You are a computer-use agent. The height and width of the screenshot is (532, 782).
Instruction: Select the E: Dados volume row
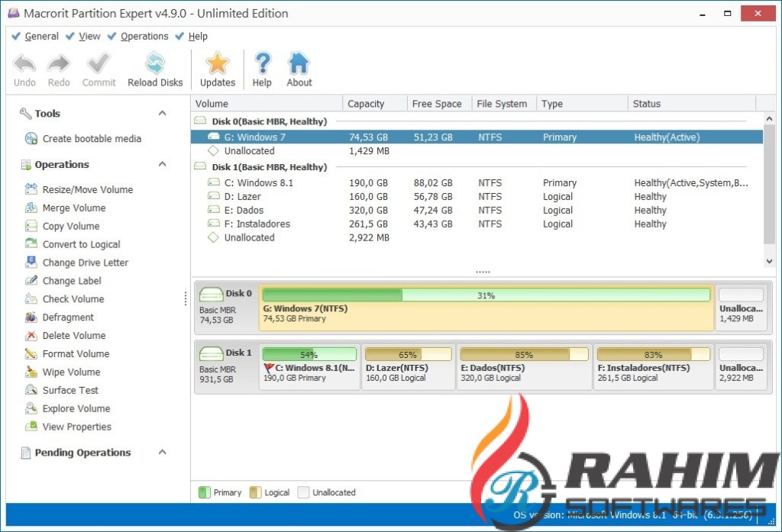point(477,210)
